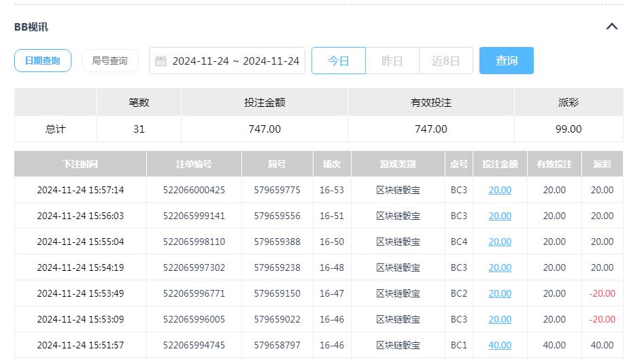644x360 pixels.
Task: Open bet amount for order 522065996005
Action: tap(500, 319)
